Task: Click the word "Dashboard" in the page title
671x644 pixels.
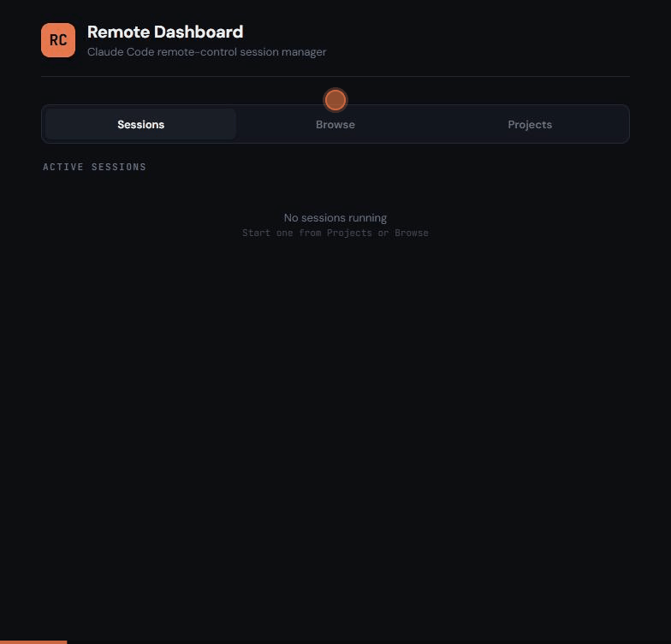Action: 199,32
